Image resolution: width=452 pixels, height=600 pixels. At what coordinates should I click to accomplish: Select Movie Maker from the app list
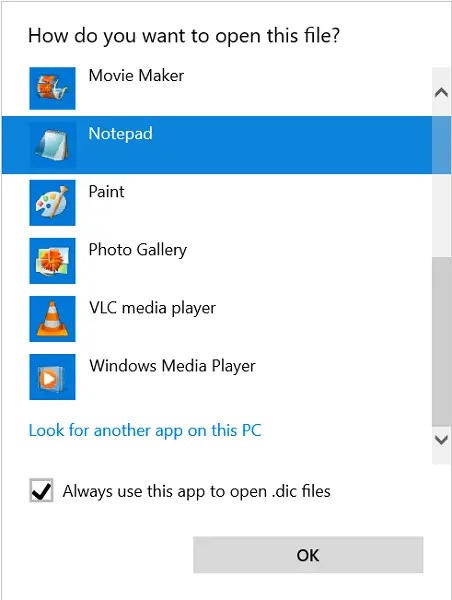[x=217, y=88]
